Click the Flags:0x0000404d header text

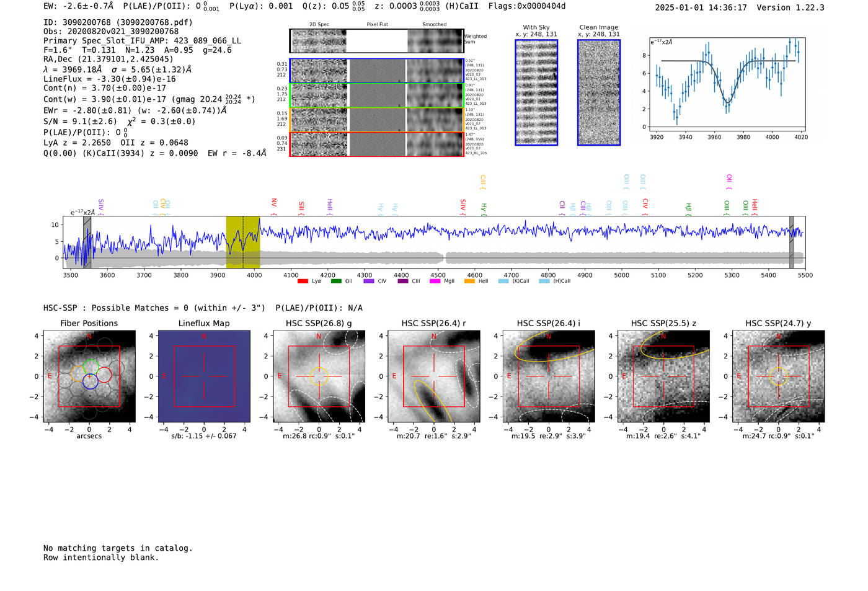point(527,6)
